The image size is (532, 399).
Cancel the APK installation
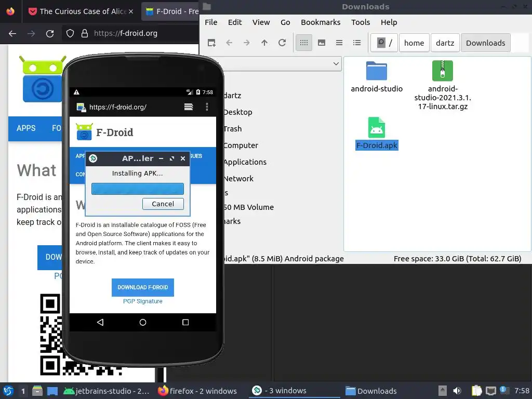[x=163, y=204]
